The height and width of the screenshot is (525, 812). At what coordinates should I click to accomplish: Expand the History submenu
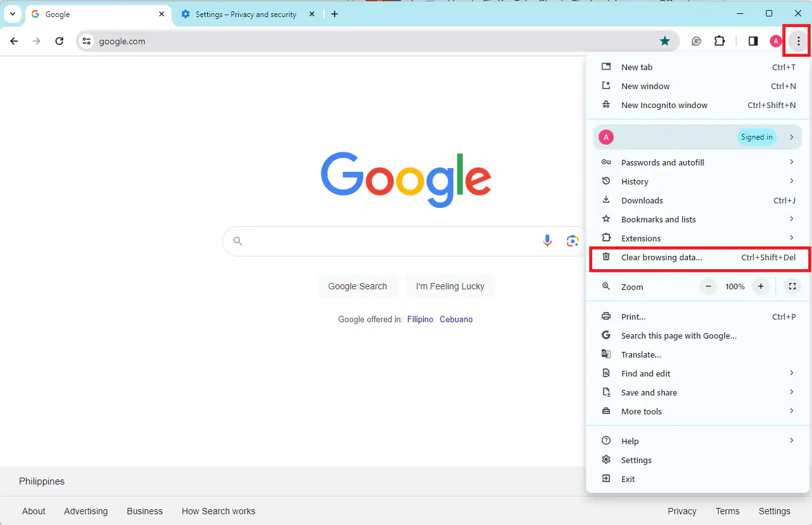(x=698, y=181)
